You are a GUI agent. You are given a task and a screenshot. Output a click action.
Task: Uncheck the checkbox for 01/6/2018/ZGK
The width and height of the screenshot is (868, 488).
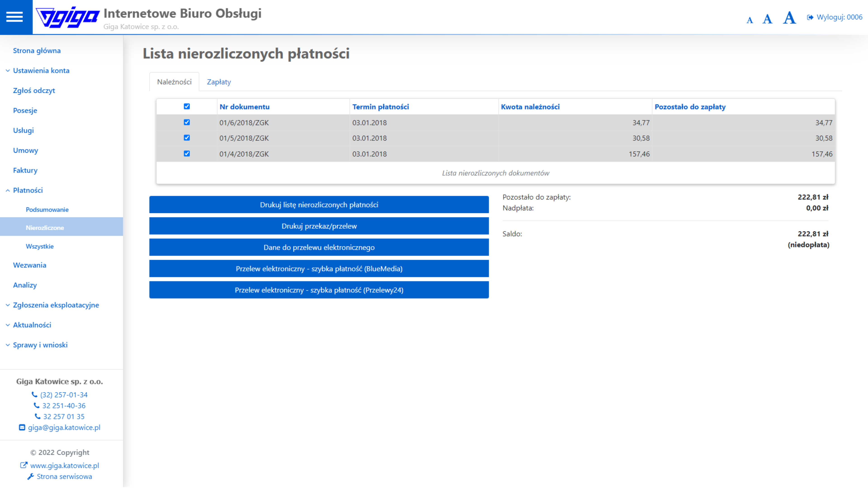pos(187,122)
